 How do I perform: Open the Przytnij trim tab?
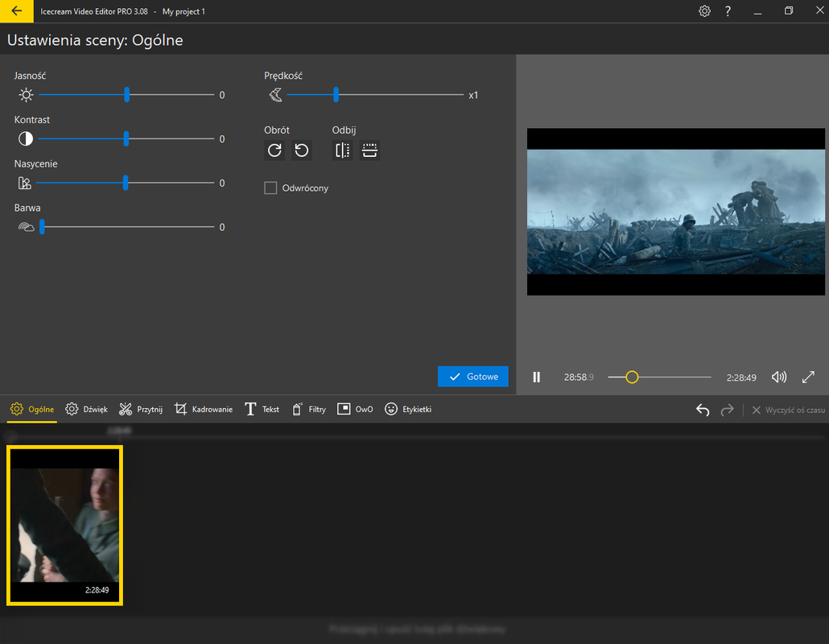[x=141, y=409]
